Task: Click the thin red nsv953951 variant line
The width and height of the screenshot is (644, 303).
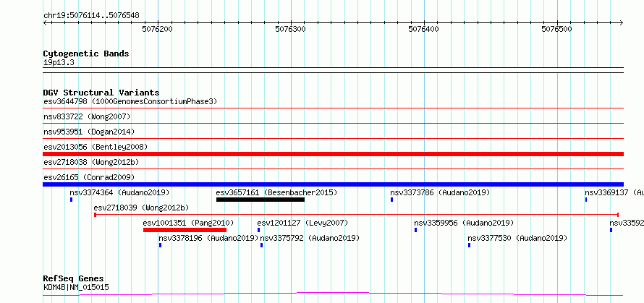Action: pos(333,138)
